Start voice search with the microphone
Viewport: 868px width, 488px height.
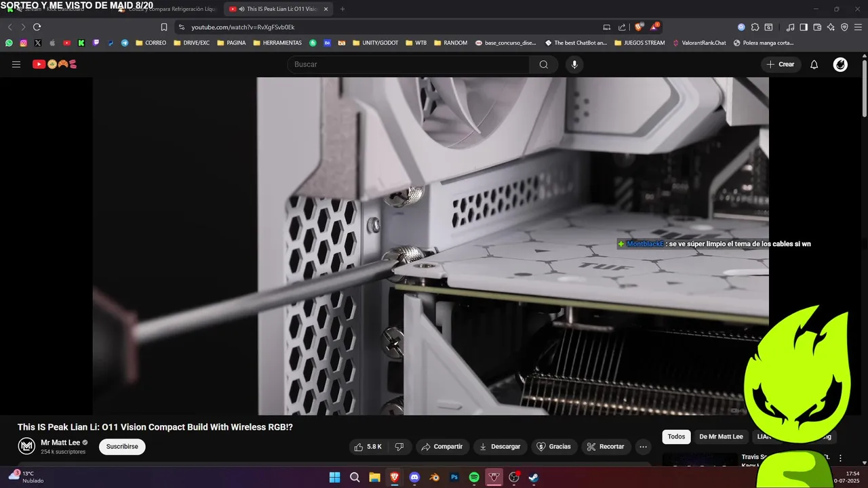(574, 64)
